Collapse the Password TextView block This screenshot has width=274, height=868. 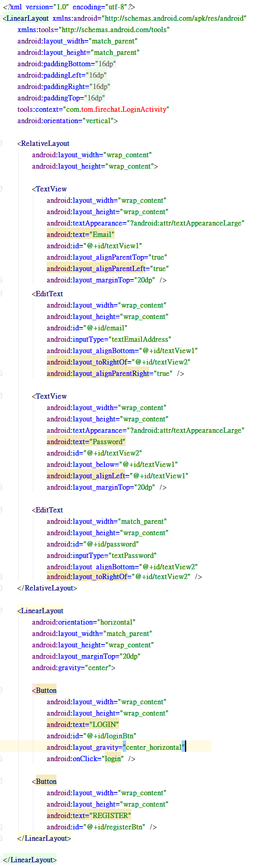pos(1,396)
